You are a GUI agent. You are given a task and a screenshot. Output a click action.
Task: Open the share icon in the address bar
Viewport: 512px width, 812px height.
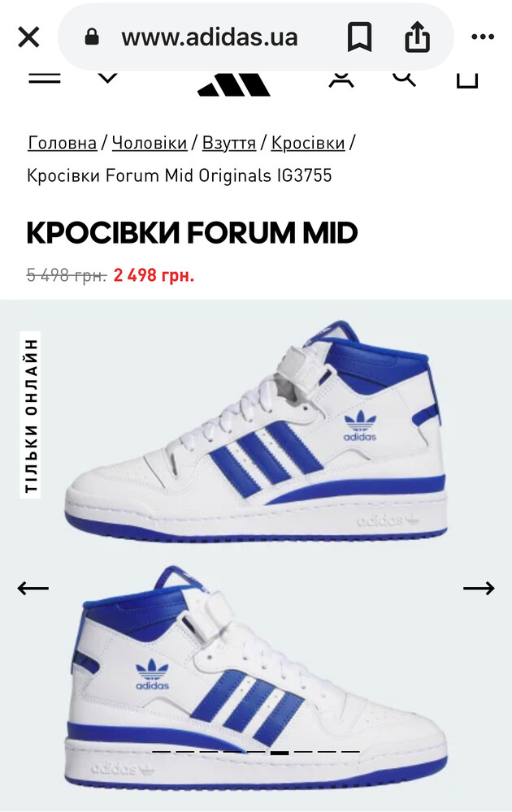(x=417, y=37)
